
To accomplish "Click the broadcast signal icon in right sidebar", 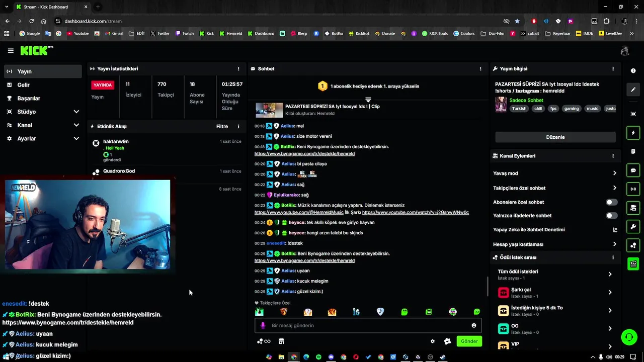I will [633, 189].
